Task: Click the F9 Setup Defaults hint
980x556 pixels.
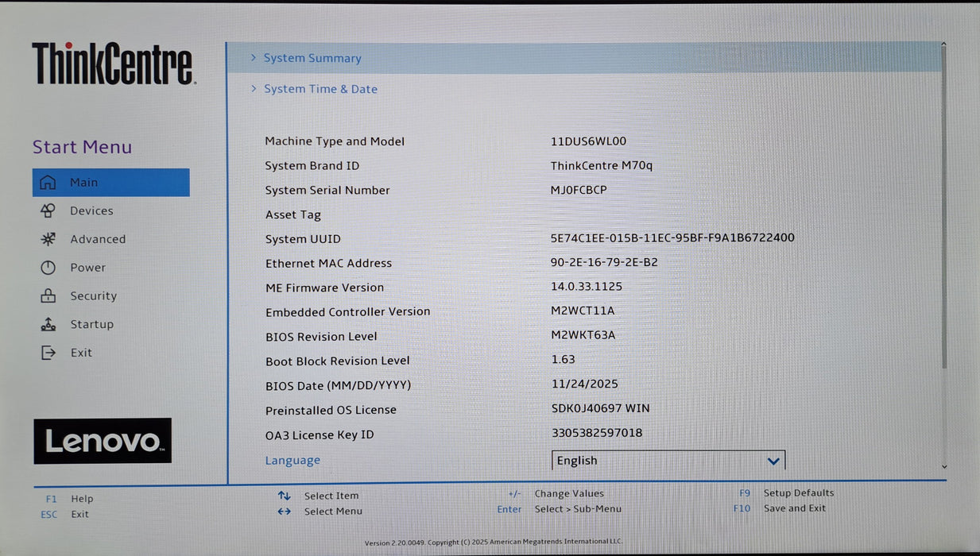Action: (x=786, y=492)
